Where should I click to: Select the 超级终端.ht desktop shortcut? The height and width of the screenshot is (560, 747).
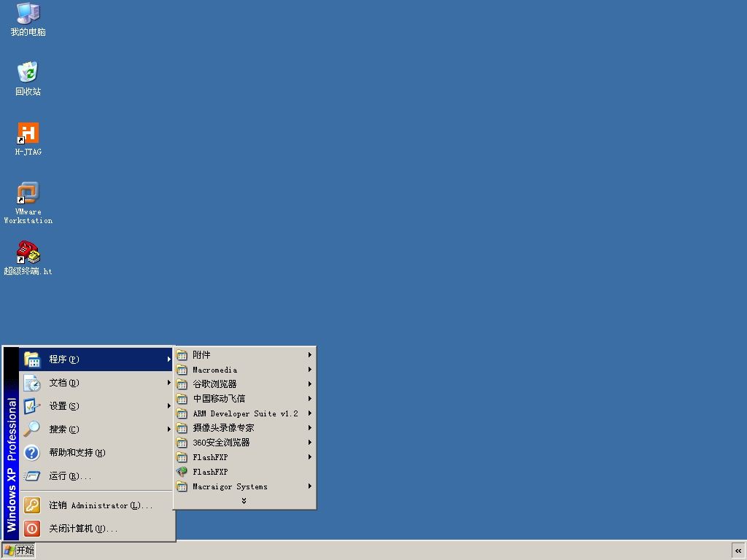28,259
